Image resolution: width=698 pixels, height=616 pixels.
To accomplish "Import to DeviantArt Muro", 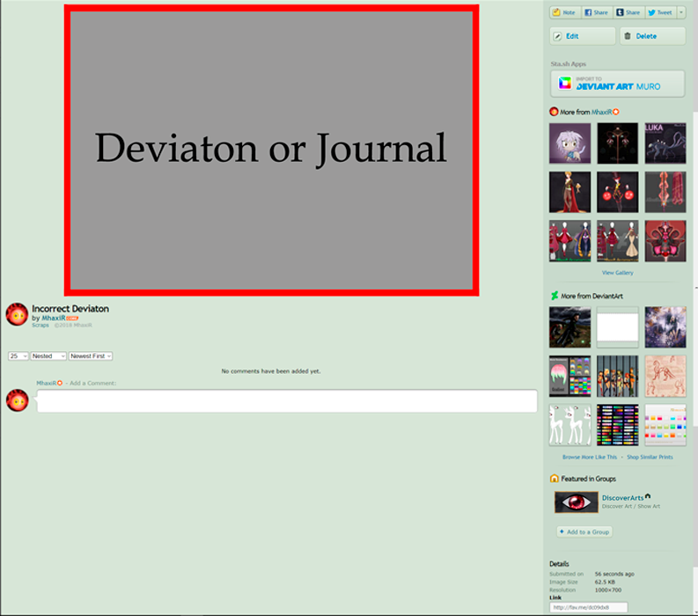I will (617, 84).
